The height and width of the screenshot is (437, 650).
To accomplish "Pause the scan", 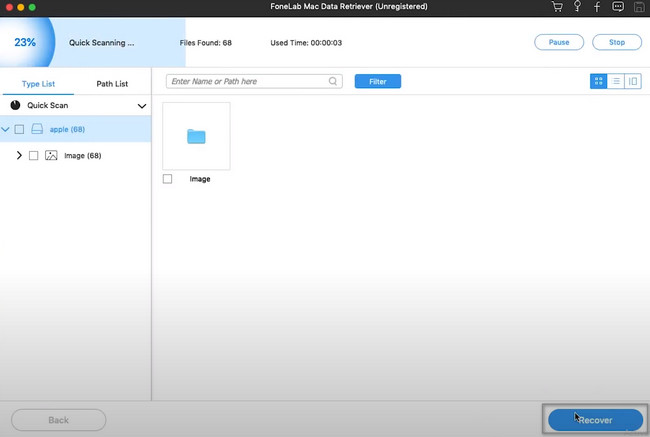I will pos(559,42).
